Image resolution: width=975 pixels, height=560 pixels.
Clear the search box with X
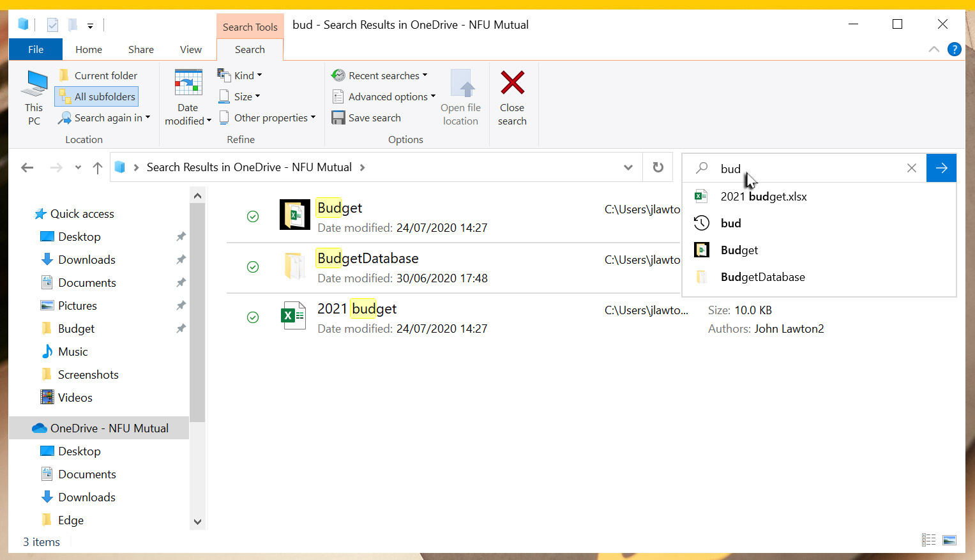click(x=911, y=168)
